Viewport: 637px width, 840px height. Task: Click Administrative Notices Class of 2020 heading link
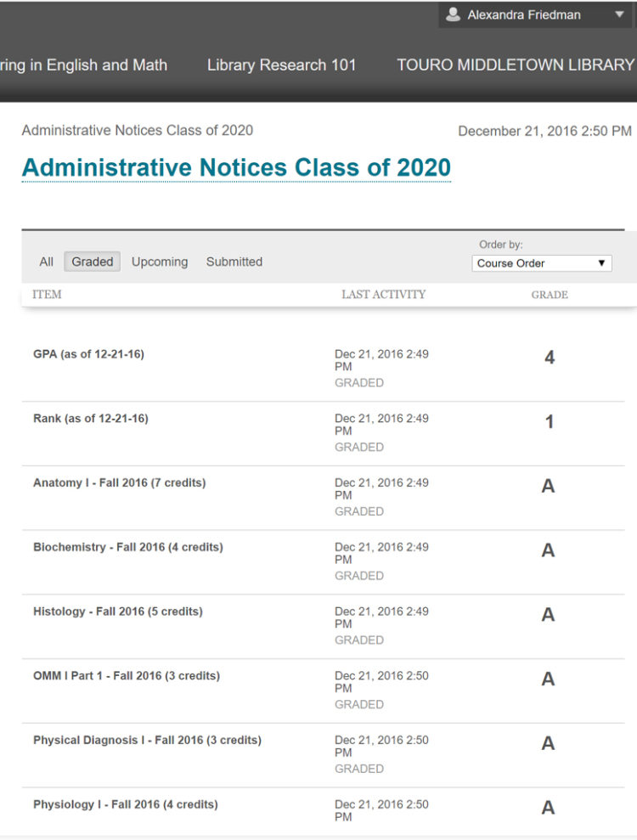[x=236, y=167]
